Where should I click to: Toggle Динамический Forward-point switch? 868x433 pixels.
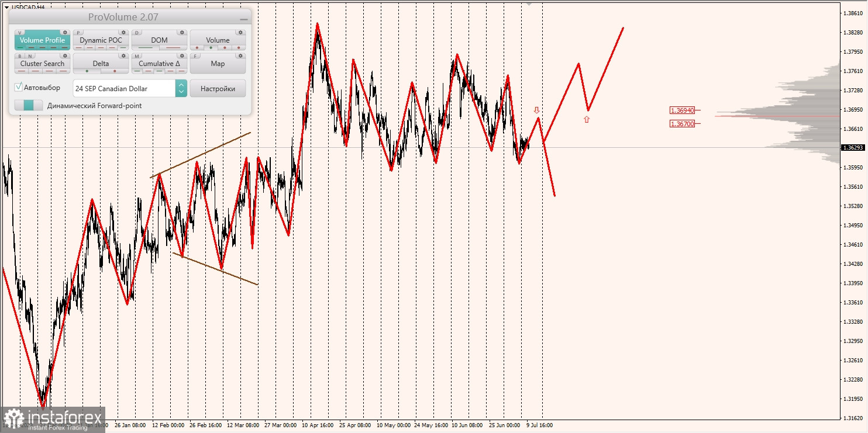point(29,105)
